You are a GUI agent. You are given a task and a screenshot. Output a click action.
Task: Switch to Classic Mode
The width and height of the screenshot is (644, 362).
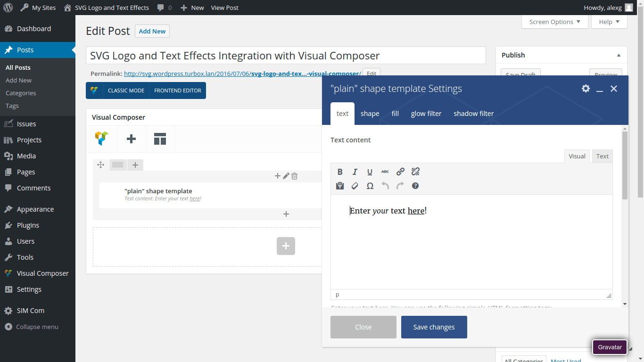click(x=126, y=90)
